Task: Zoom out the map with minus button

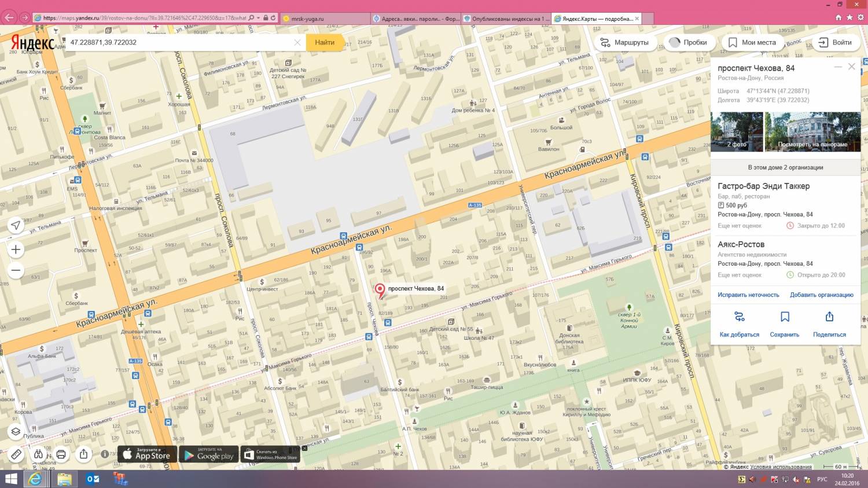Action: [16, 270]
